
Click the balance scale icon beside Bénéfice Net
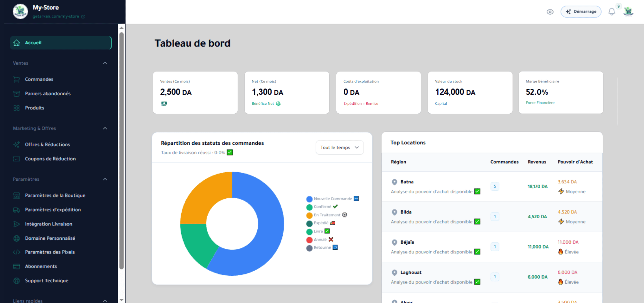tap(278, 104)
